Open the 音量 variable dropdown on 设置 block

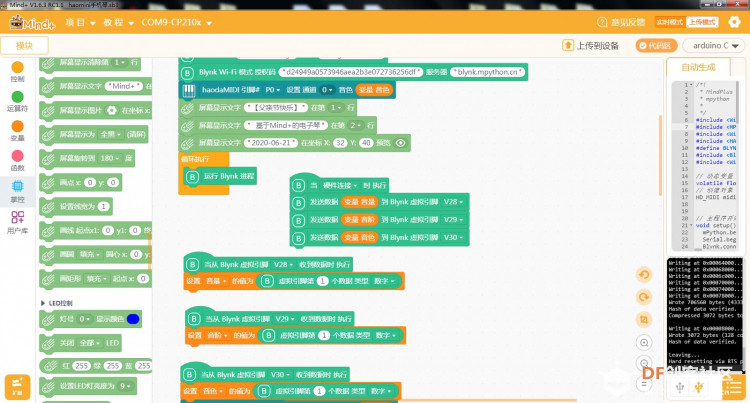pyautogui.click(x=216, y=281)
